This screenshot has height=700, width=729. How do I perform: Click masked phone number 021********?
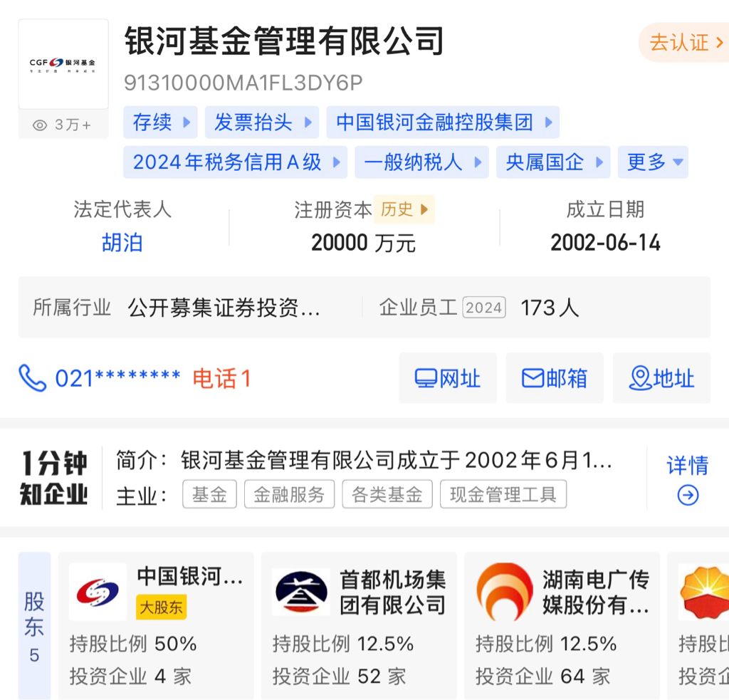(x=117, y=378)
